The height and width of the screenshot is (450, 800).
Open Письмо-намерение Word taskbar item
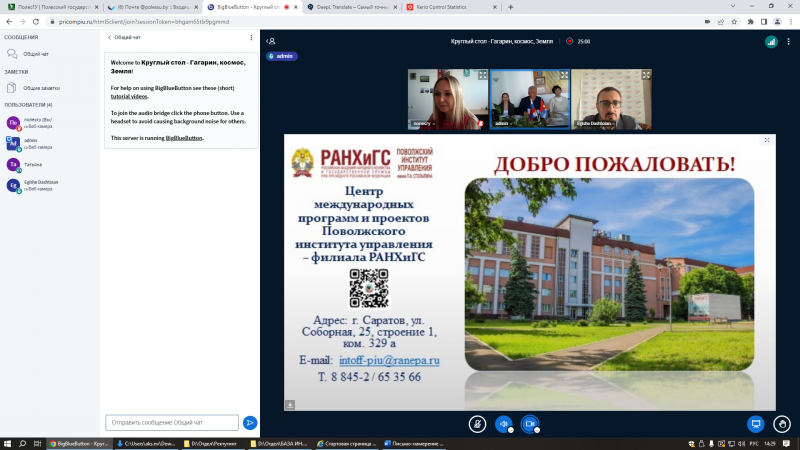[414, 444]
